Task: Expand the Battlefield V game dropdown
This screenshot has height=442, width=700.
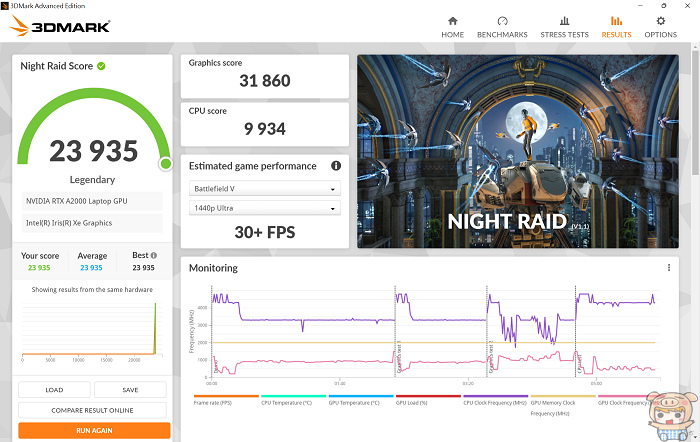Action: tap(265, 188)
